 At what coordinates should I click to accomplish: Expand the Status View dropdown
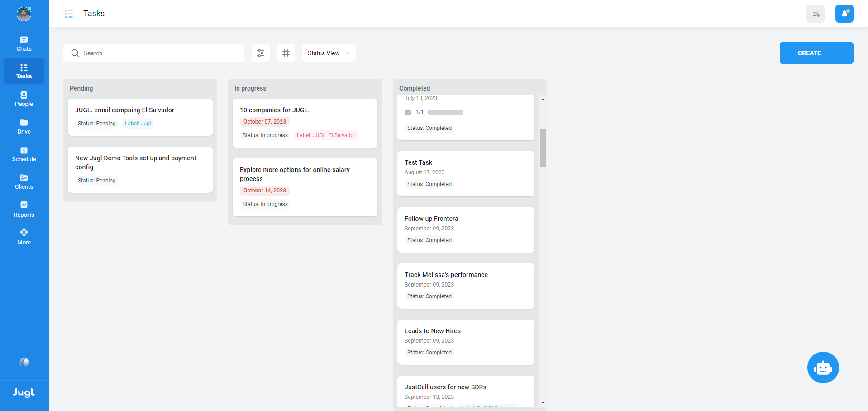329,53
